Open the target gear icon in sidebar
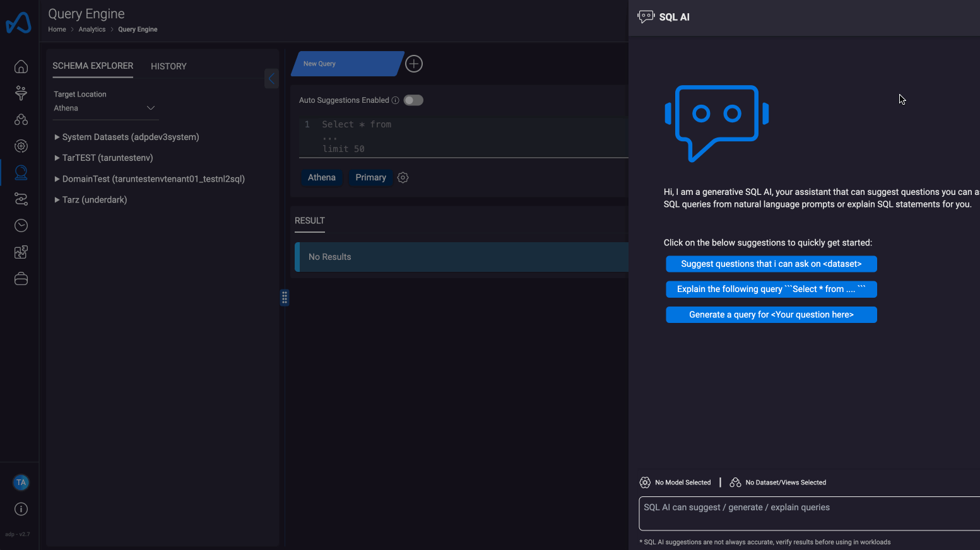 pyautogui.click(x=21, y=146)
